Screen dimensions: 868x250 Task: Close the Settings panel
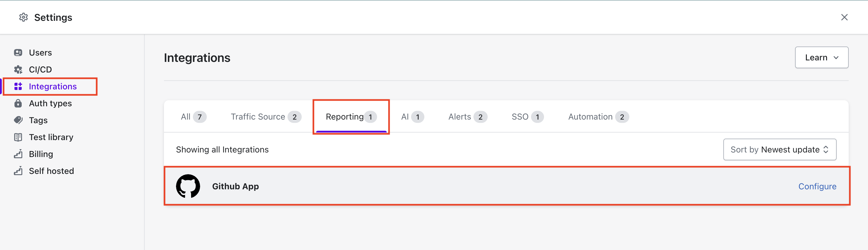844,17
